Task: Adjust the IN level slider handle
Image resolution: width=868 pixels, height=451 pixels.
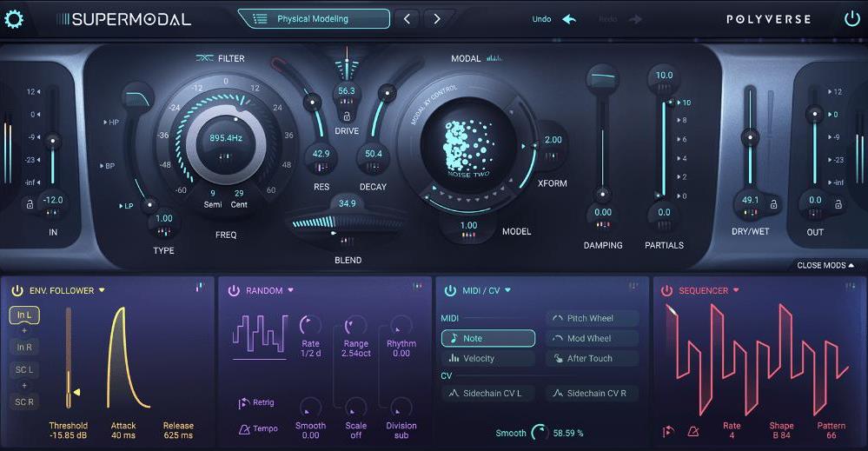Action: coord(53,141)
